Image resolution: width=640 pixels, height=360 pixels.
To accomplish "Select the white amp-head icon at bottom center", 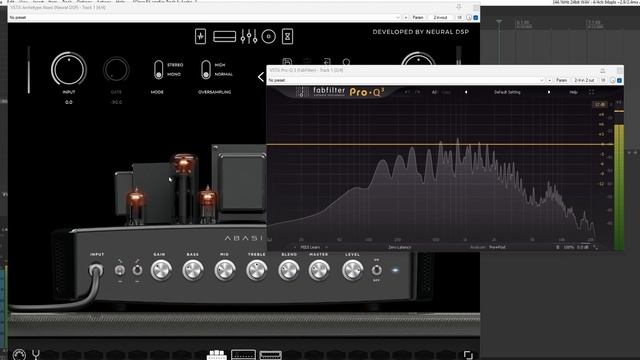I will (x=217, y=355).
